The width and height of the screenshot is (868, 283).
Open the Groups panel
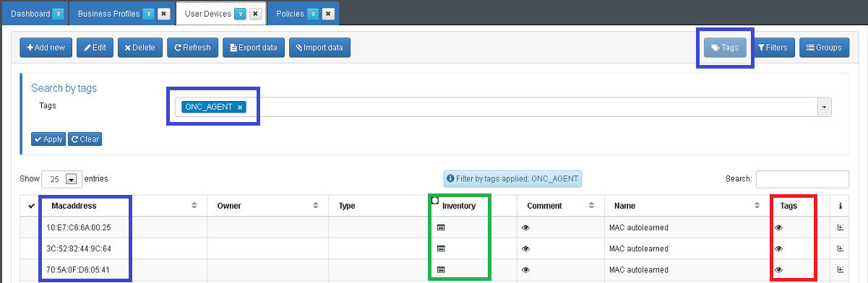click(x=824, y=48)
